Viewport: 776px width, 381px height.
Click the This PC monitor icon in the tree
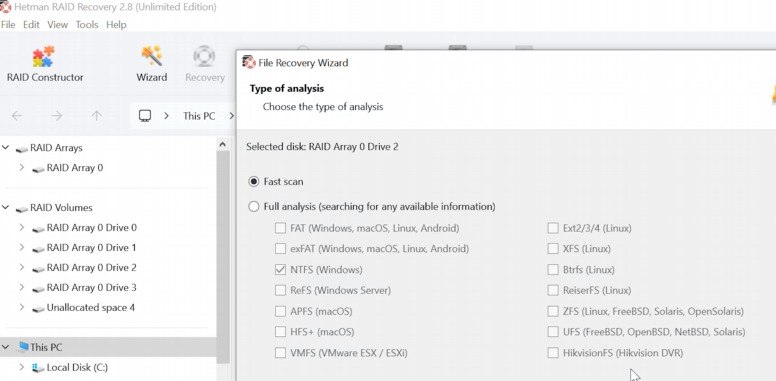coord(22,347)
